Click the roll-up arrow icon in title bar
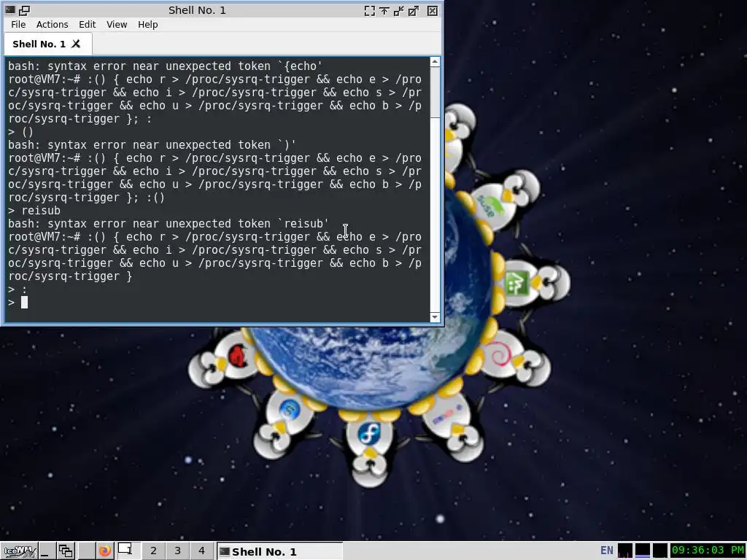Image resolution: width=747 pixels, height=560 pixels. (384, 10)
